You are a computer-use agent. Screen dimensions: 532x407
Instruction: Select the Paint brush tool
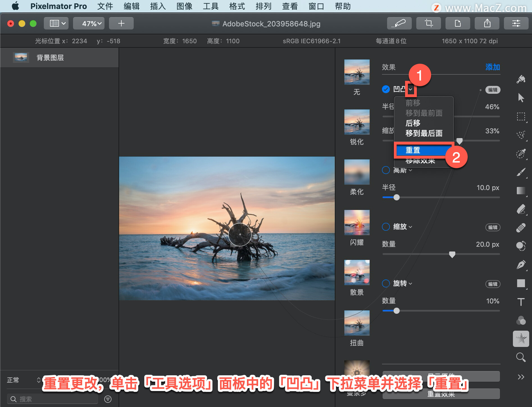click(521, 172)
